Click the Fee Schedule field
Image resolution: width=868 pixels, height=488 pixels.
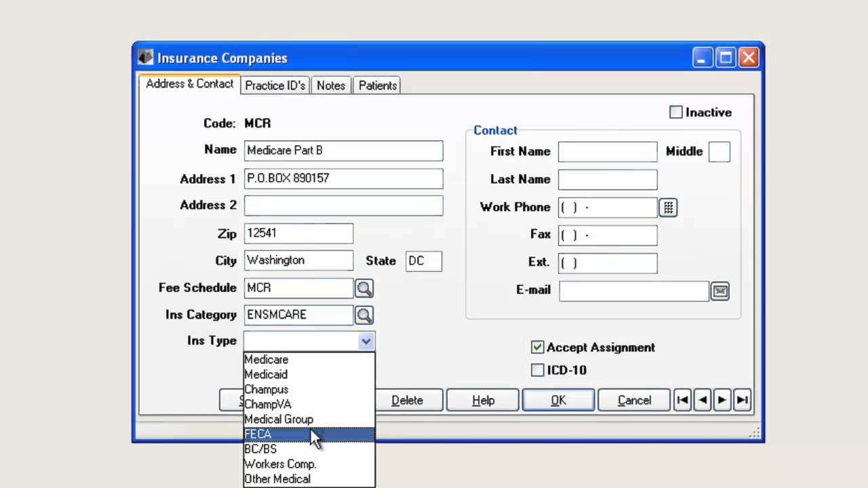(x=298, y=288)
